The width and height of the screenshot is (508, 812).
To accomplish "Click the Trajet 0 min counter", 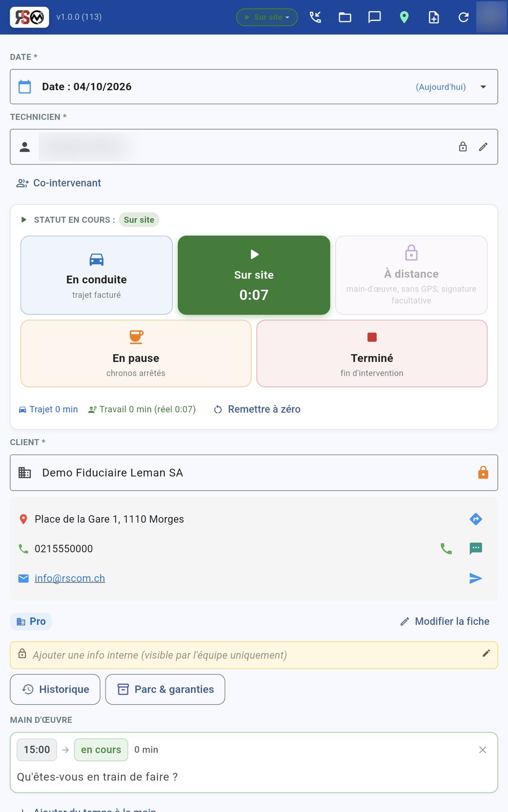I will (49, 409).
